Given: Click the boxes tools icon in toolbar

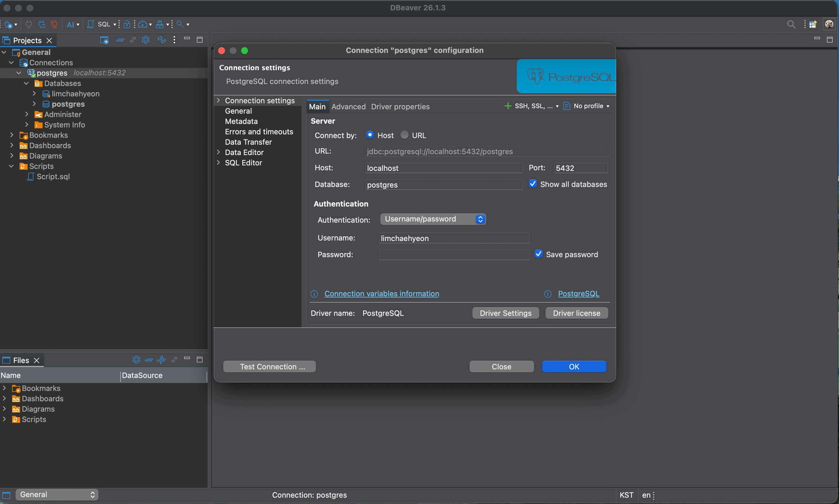Looking at the screenshot, I should click(x=160, y=24).
